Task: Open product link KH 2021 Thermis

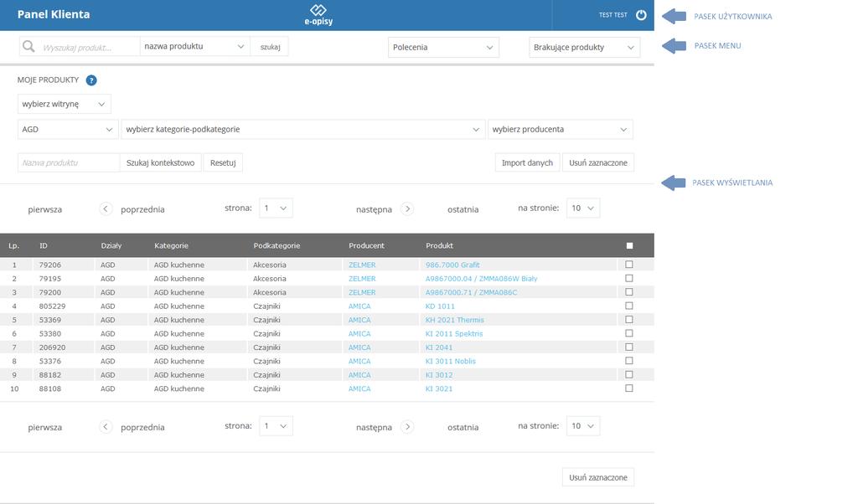Action: [455, 320]
